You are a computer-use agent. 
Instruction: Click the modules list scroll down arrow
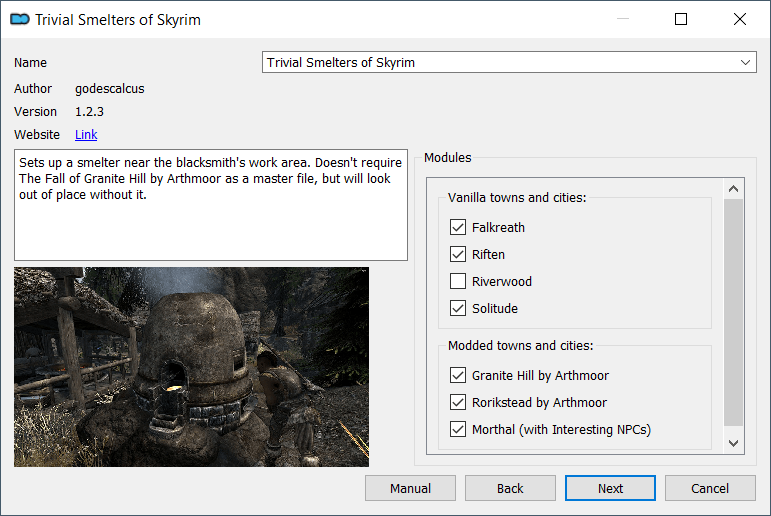tap(734, 443)
